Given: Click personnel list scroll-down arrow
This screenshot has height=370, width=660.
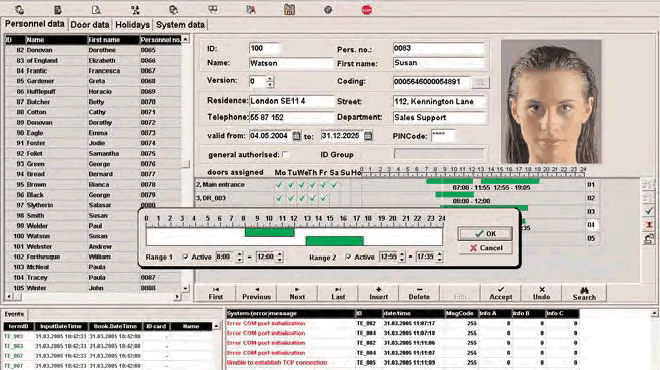Looking at the screenshot, I should 185,288.
